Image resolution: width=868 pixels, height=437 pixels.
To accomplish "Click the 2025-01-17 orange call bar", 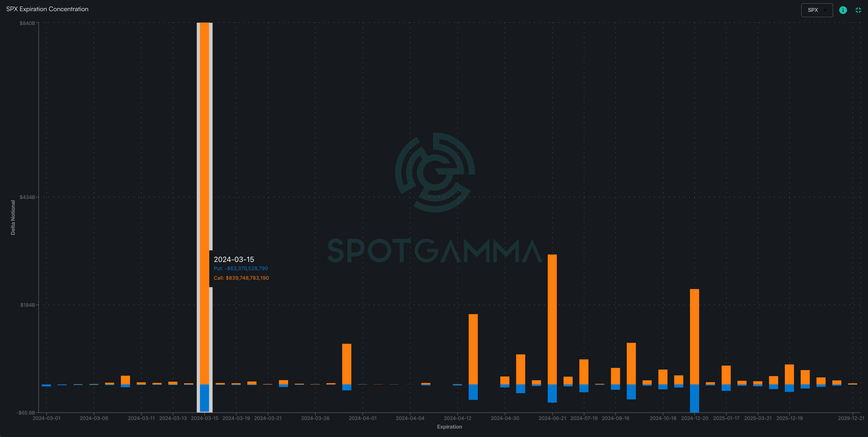I will pos(726,375).
